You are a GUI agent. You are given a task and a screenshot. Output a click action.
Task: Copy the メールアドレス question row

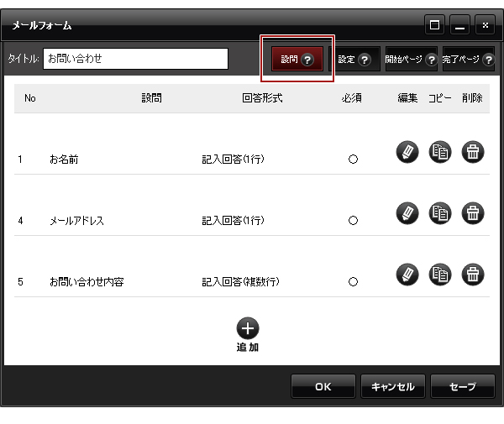coord(440,213)
